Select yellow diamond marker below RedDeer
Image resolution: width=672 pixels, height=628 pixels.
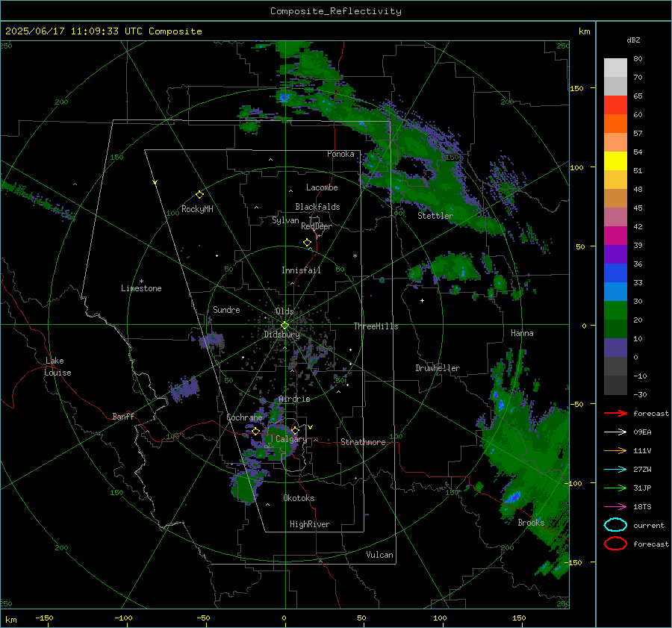[307, 243]
